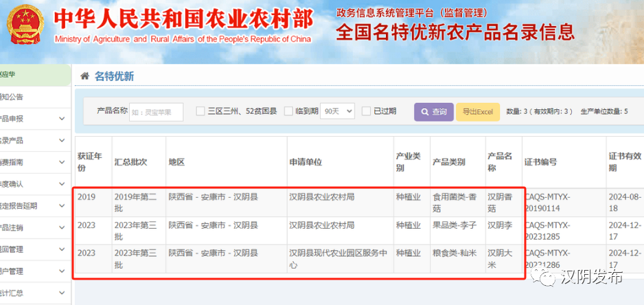Click the 名特优新 breadcrumb title
Viewport: 644px width, 305px height.
[114, 76]
